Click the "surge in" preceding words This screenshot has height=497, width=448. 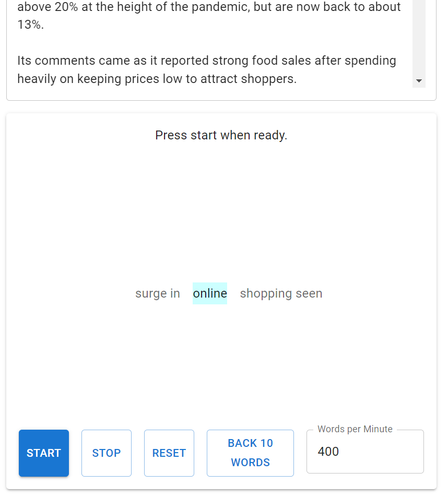(158, 293)
